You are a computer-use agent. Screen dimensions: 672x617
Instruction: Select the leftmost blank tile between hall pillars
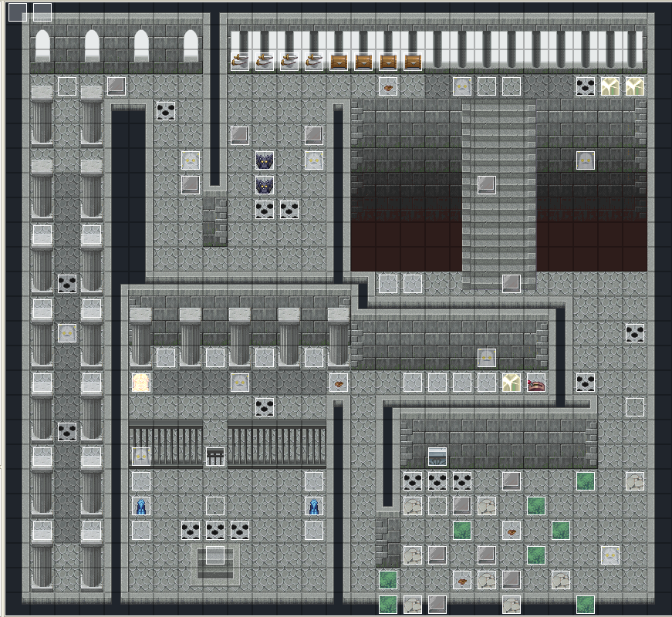pos(166,358)
